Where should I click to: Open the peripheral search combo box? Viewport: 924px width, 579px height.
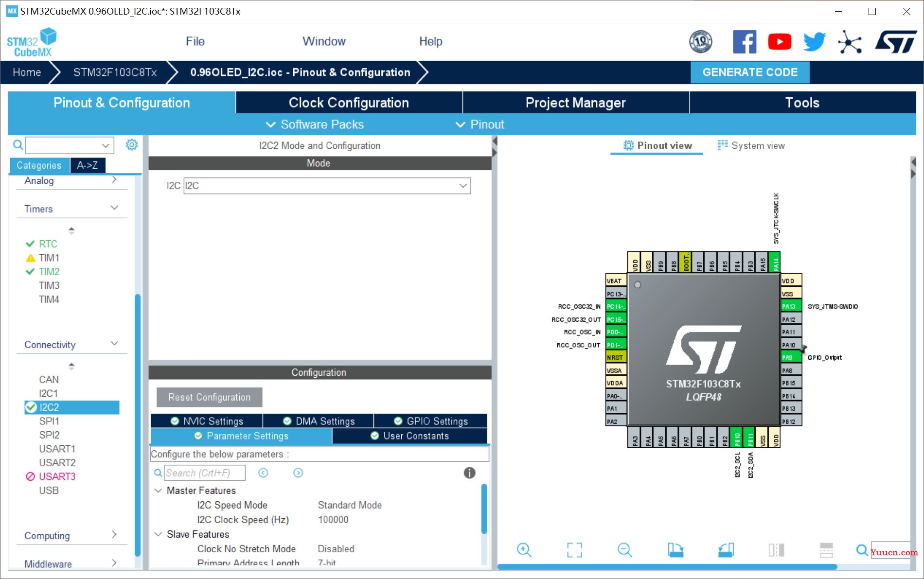[70, 145]
